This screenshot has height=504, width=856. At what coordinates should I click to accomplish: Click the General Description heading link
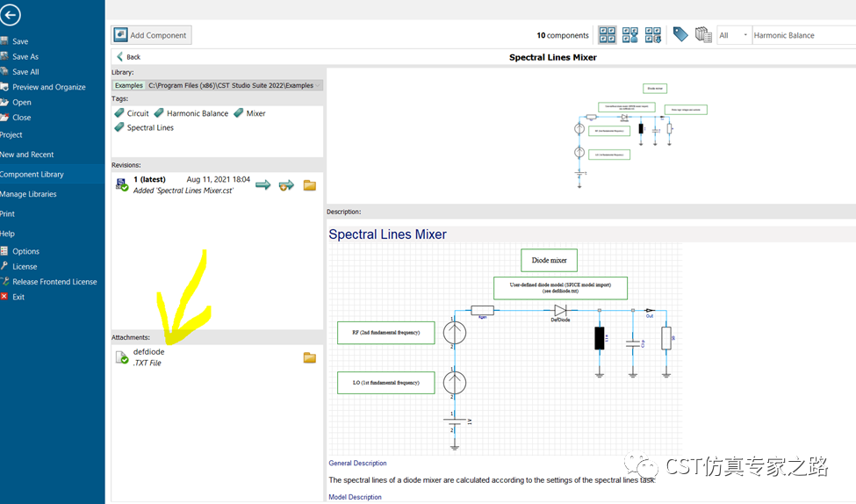pyautogui.click(x=357, y=463)
